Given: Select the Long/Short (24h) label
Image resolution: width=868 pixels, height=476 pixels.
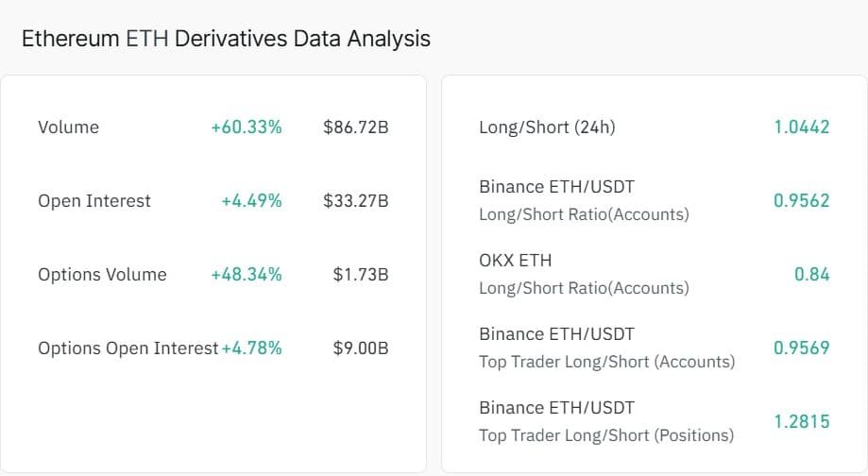Looking at the screenshot, I should pos(547,127).
